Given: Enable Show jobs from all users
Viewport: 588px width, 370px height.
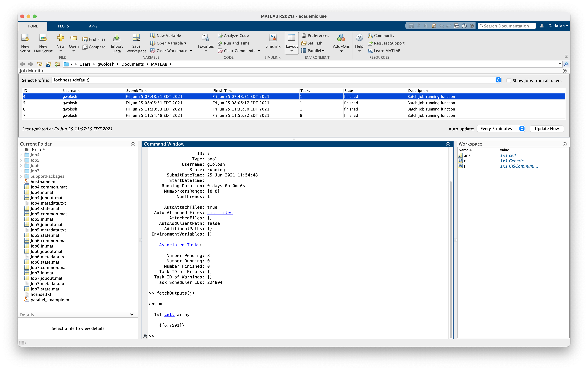Looking at the screenshot, I should click(509, 81).
